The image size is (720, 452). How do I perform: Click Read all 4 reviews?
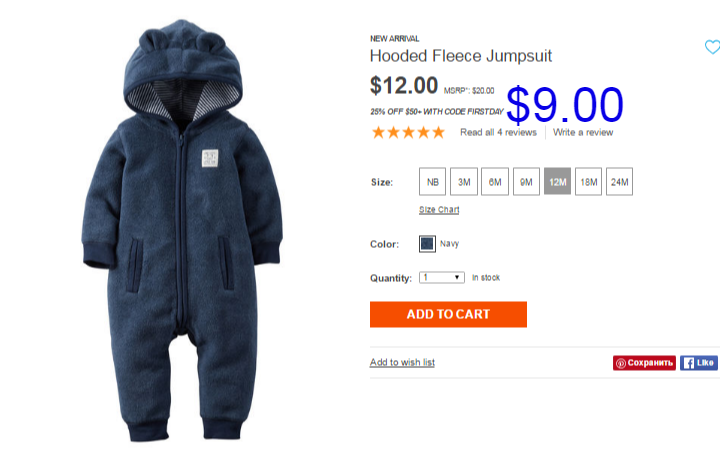(498, 132)
